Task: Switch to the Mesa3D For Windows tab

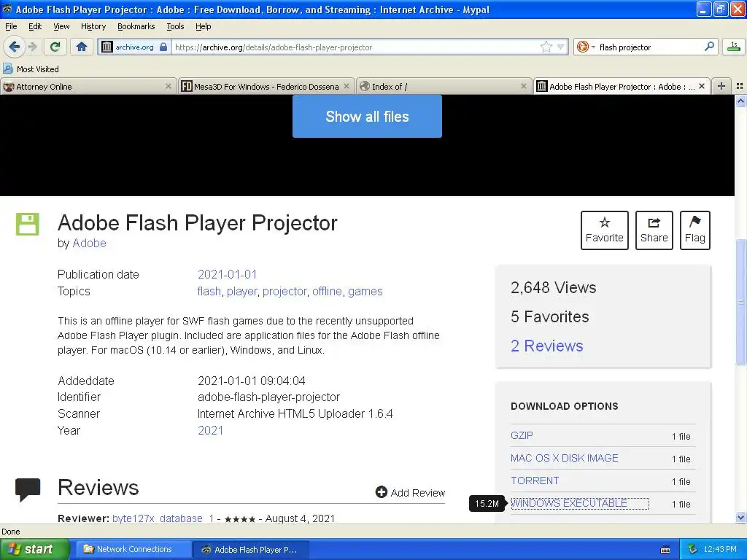Action: (266, 86)
